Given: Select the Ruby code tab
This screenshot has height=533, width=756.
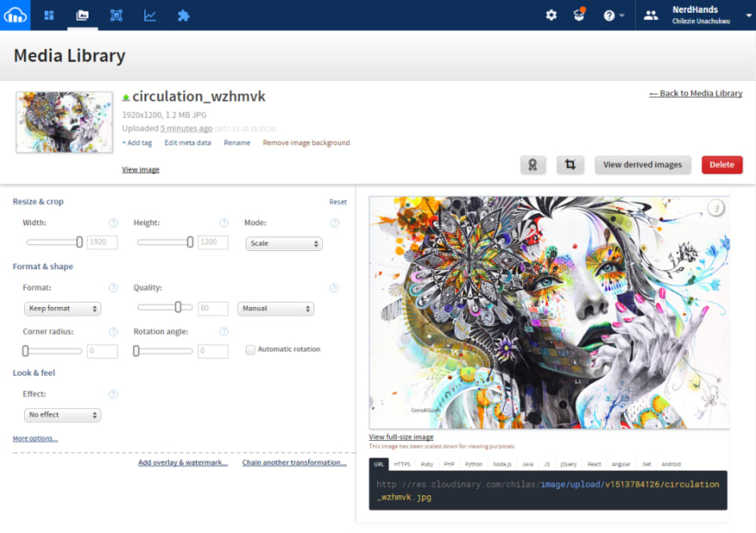Looking at the screenshot, I should point(427,464).
